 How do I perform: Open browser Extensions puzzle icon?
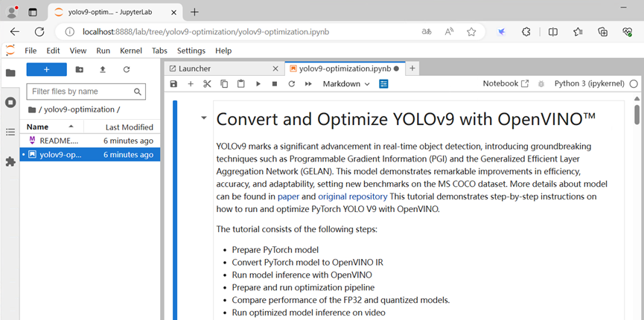[526, 32]
